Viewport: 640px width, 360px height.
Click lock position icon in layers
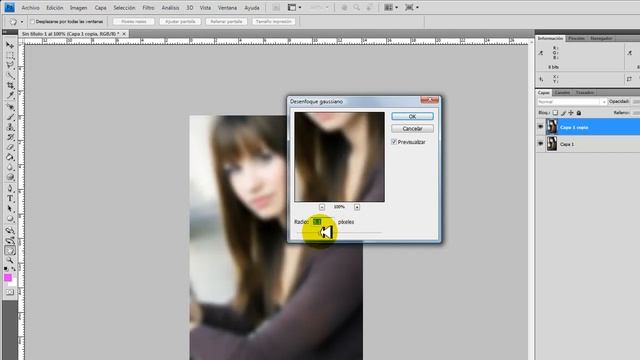(x=571, y=113)
